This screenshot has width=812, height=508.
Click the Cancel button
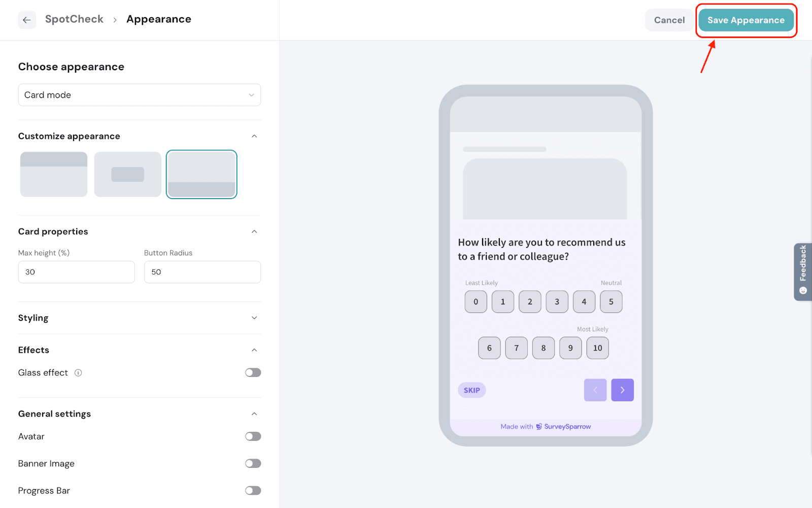point(669,20)
